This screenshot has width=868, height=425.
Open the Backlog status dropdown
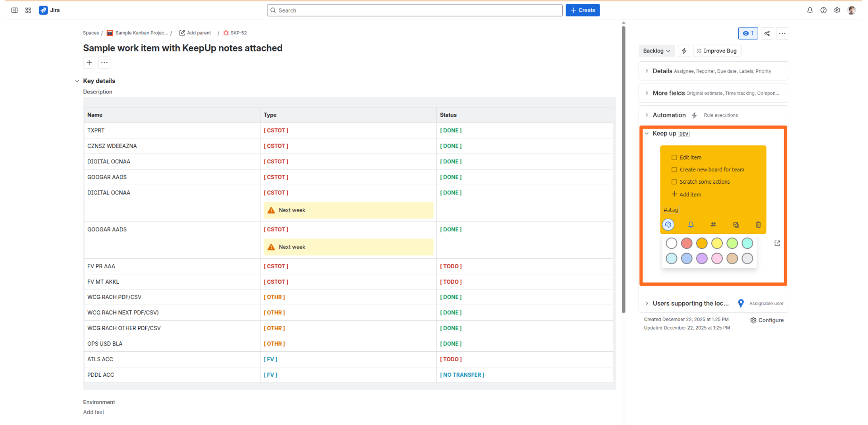[656, 51]
